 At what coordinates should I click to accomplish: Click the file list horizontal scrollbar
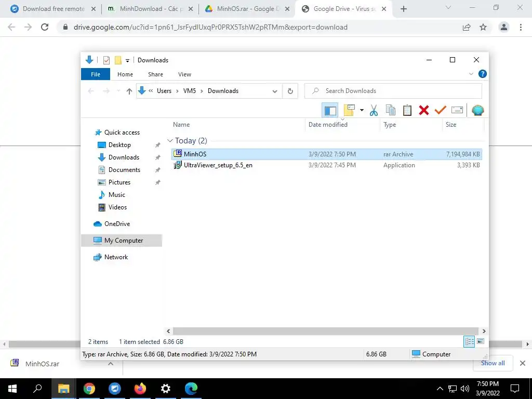(x=325, y=331)
